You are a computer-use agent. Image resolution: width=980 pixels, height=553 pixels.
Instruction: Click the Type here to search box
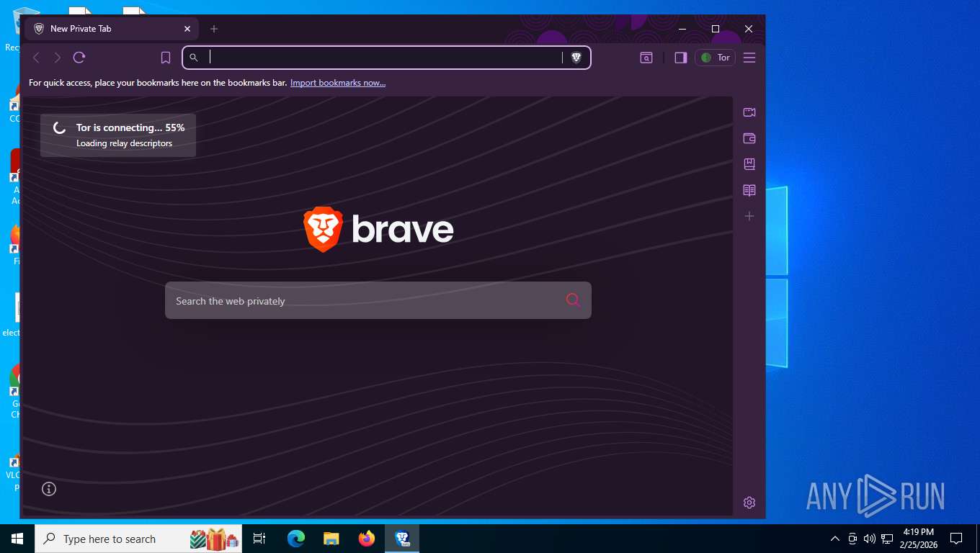coord(138,539)
